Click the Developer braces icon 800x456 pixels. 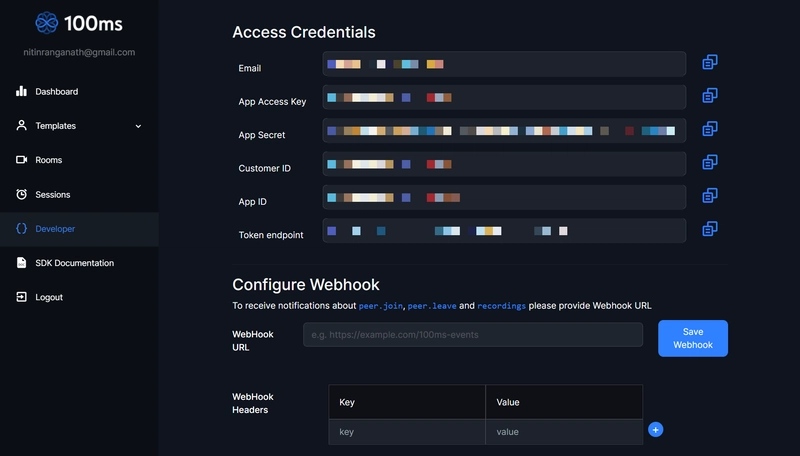pos(21,229)
